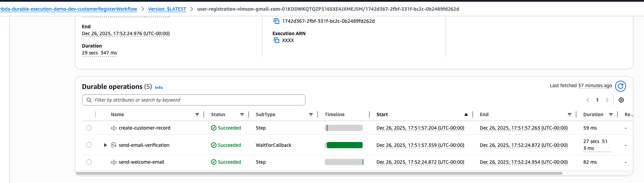
Task: Click the step icon beside send-welcome-email
Action: click(x=113, y=162)
